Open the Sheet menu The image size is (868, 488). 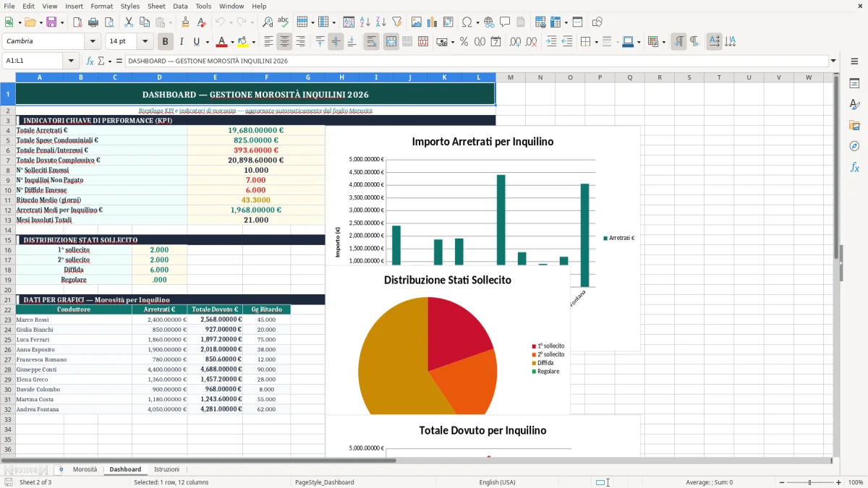tap(156, 6)
